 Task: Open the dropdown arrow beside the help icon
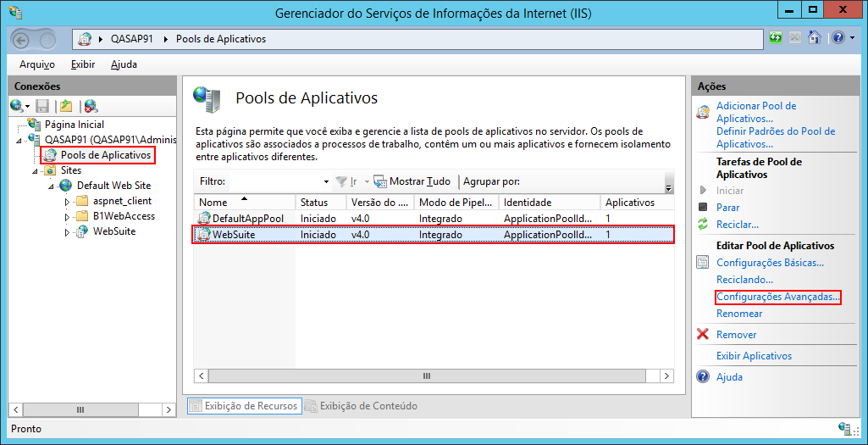851,38
